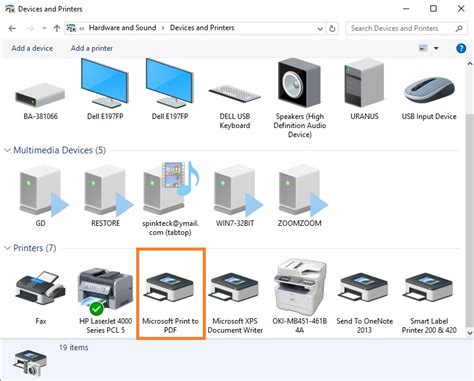Select the BA-381066 drive device icon
Screen dimensions: 474x381
tap(40, 95)
